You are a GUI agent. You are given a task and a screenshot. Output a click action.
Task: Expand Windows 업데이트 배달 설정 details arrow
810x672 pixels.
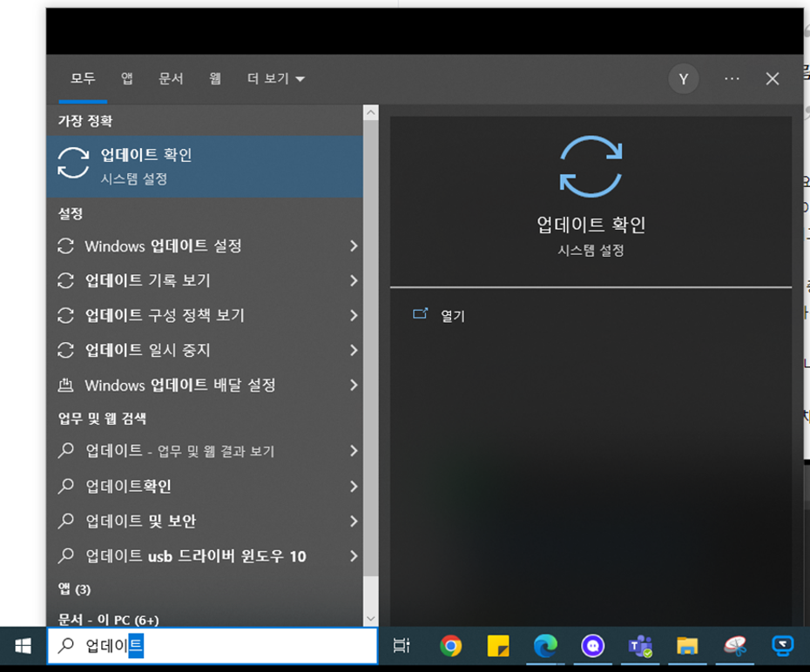click(354, 385)
